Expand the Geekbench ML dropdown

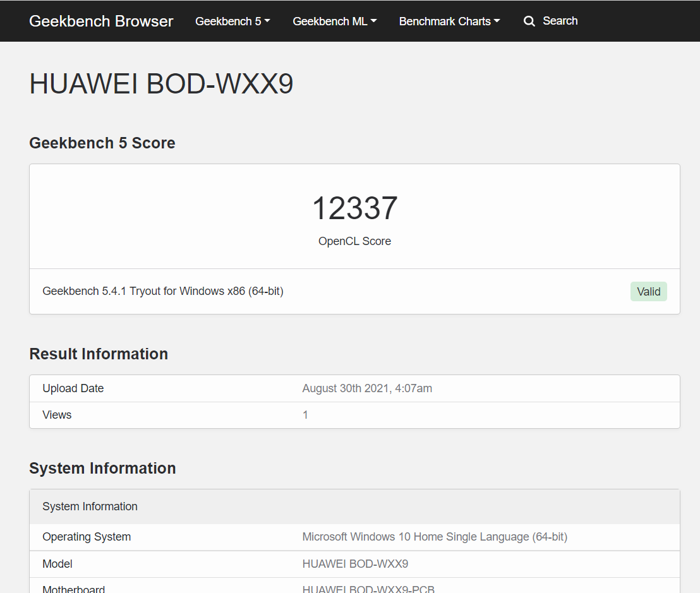tap(334, 21)
